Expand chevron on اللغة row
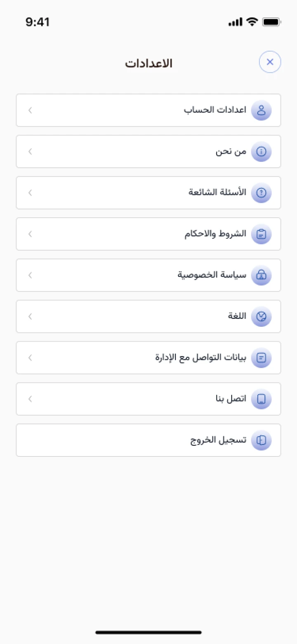Image resolution: width=297 pixels, height=644 pixels. 30,317
